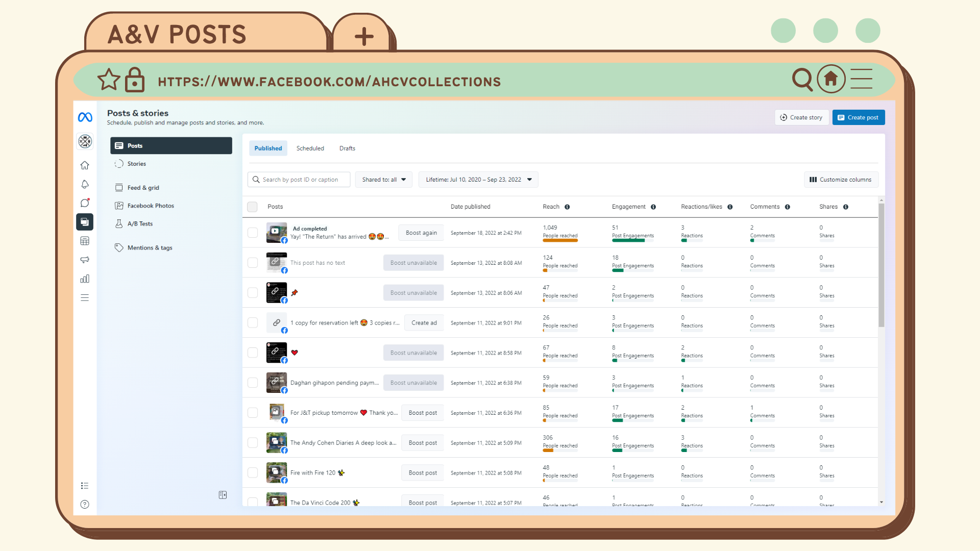Check the Andy Cohen Diaries post checkbox
Viewport: 980px width, 551px height.
tap(252, 443)
